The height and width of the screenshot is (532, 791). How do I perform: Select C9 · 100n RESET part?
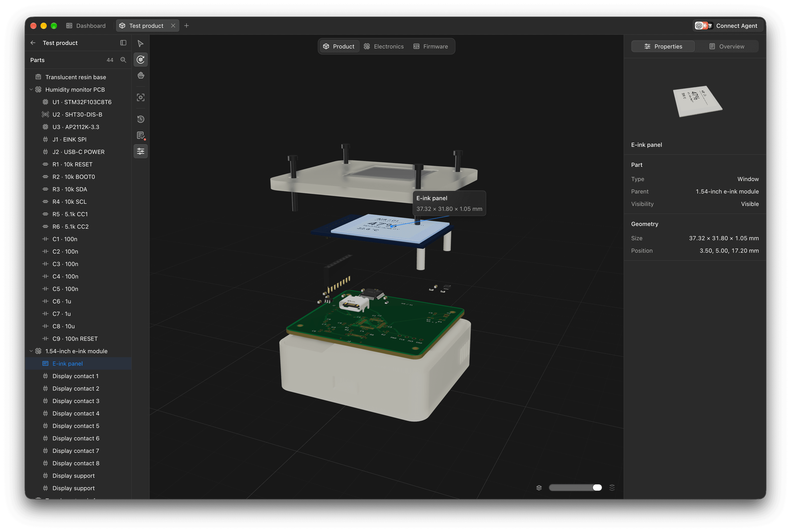click(78, 339)
